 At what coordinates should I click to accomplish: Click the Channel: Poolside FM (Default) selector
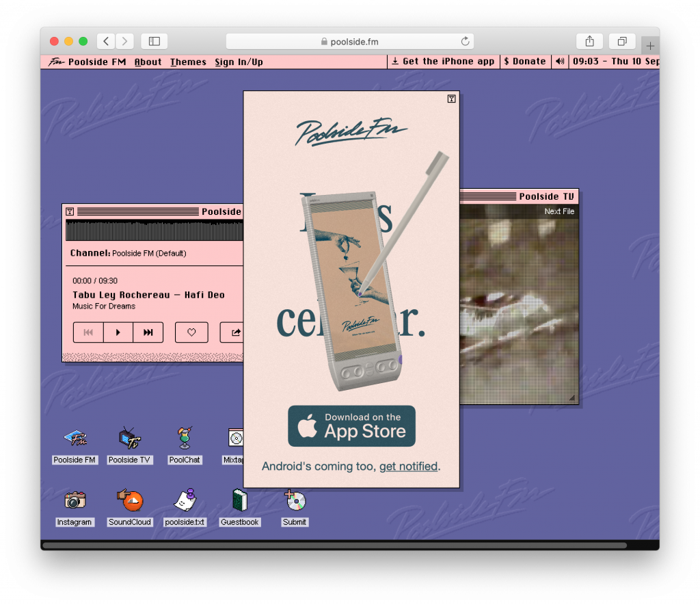pyautogui.click(x=128, y=253)
